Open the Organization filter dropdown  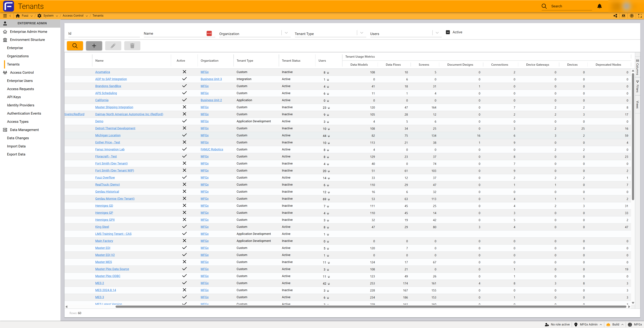pos(286,33)
